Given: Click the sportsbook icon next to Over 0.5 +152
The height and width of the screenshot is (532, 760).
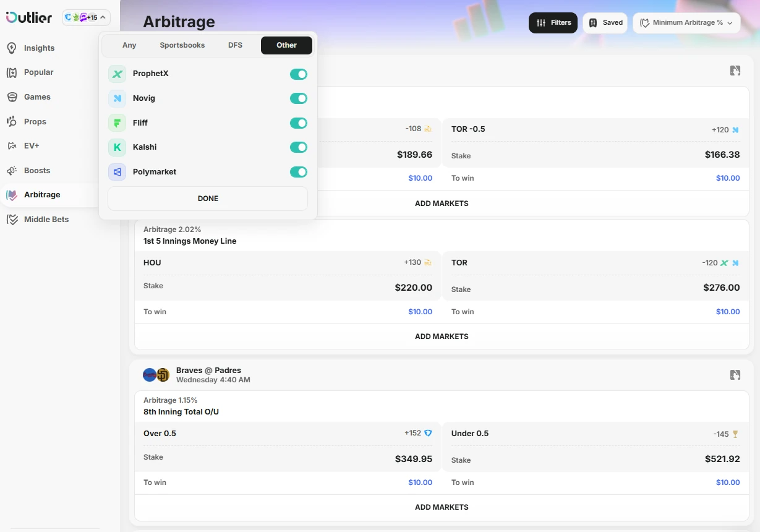Looking at the screenshot, I should pos(428,433).
